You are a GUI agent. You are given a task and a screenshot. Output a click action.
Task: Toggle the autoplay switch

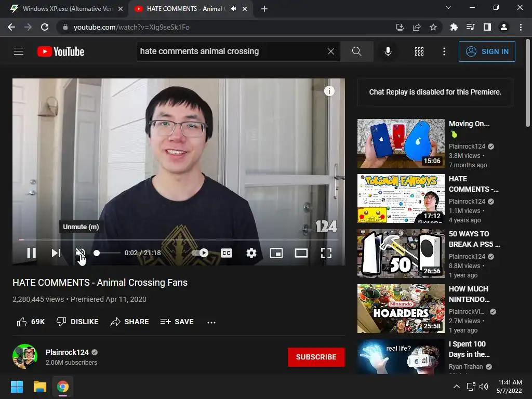pos(201,253)
